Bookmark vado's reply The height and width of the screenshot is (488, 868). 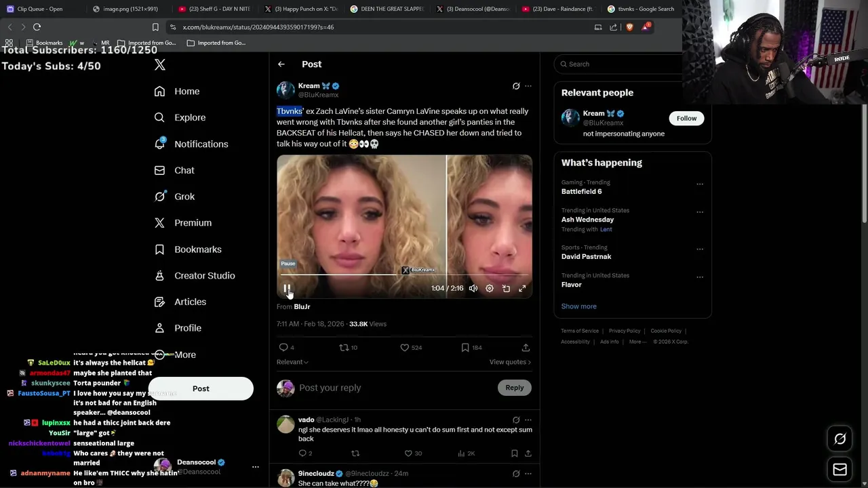pyautogui.click(x=515, y=453)
